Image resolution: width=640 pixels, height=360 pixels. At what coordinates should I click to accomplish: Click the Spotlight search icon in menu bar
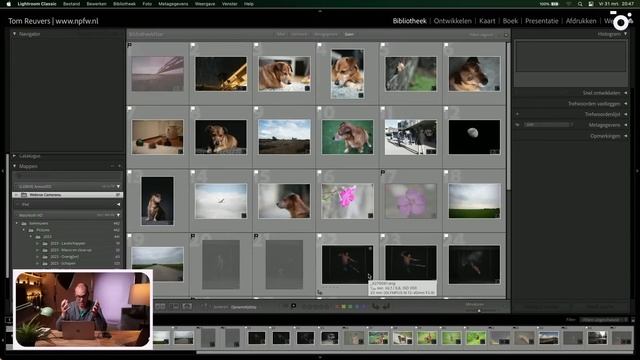(580, 4)
